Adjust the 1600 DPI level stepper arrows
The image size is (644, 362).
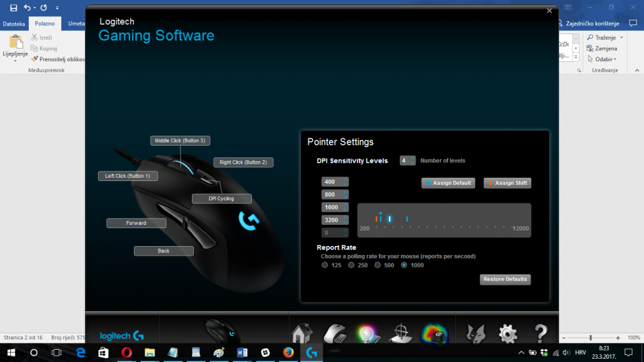coord(345,207)
